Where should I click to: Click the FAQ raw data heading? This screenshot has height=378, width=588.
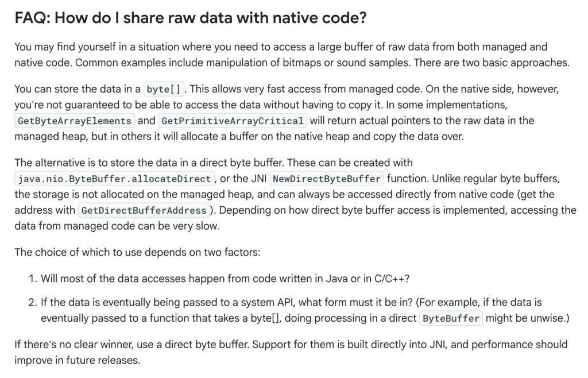[x=191, y=18]
